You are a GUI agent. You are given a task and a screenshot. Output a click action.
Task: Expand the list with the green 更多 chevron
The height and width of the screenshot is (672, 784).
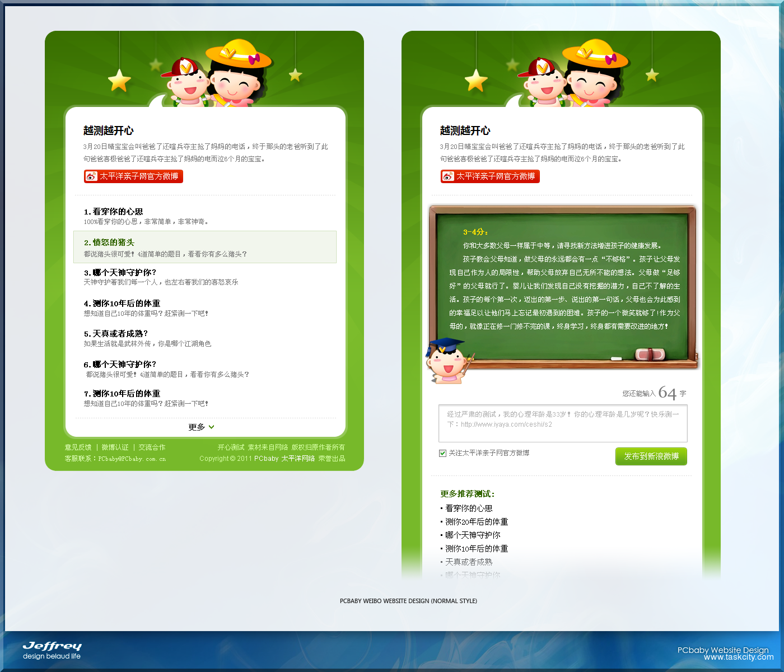[211, 427]
